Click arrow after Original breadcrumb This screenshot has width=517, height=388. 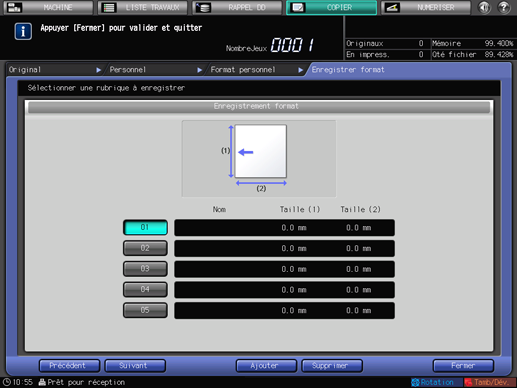pos(99,70)
